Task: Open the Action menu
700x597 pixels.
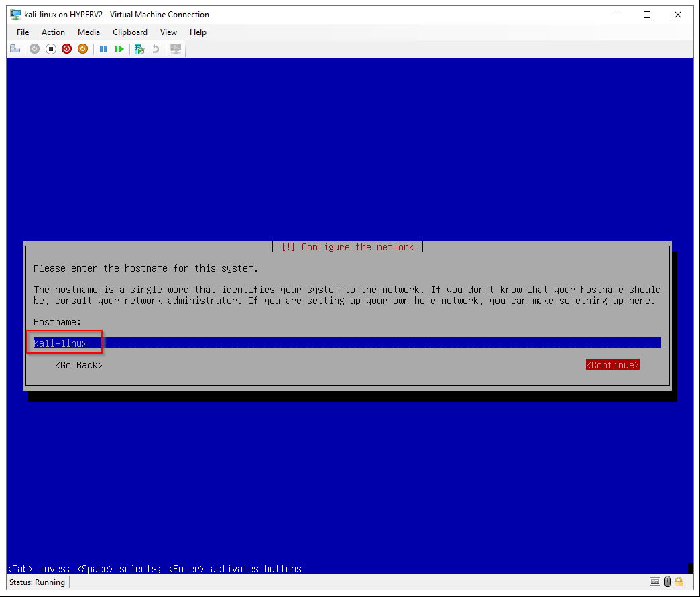Action: pos(54,32)
